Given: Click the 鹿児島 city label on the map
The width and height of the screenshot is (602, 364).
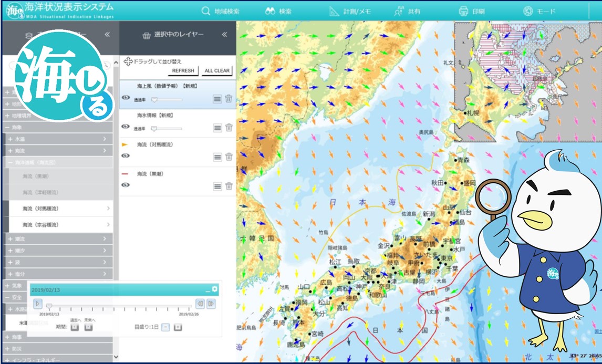Looking at the screenshot, I should click(x=296, y=345).
